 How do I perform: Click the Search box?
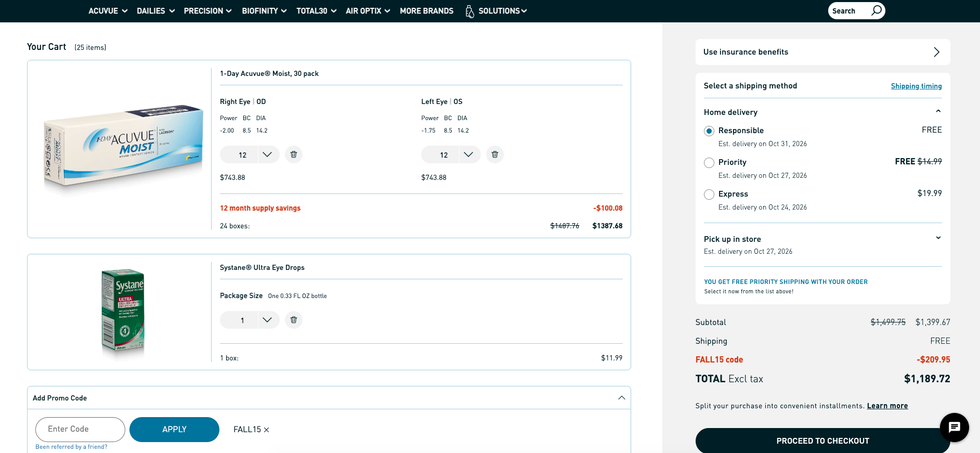pyautogui.click(x=856, y=11)
